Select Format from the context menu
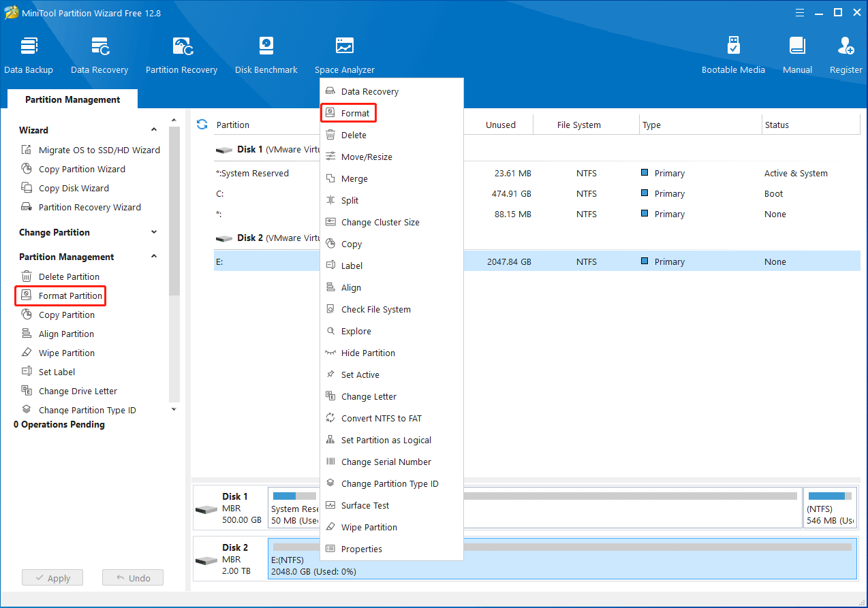The image size is (868, 608). coord(392,113)
